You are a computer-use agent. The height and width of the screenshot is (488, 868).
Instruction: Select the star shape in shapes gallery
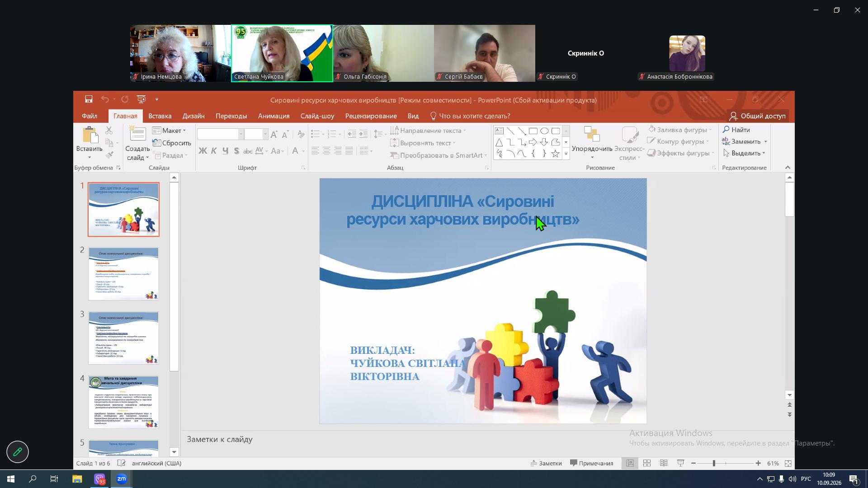coord(556,154)
